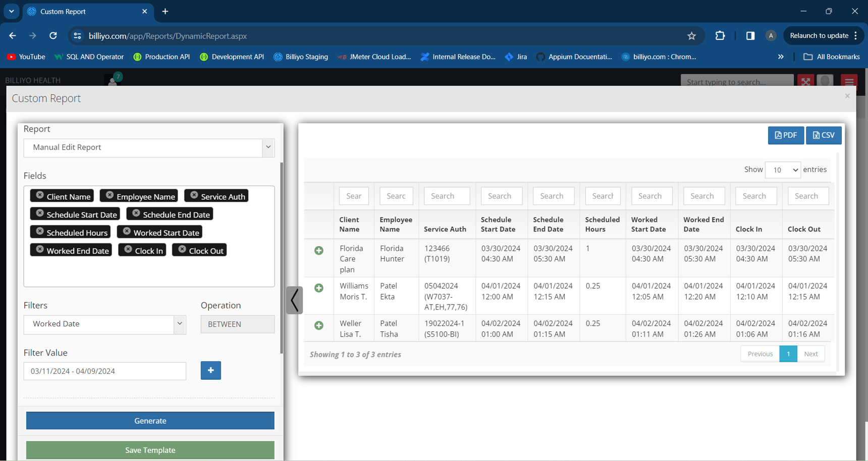Change the Show entries count dropdown
Viewport: 868px width, 461px height.
[782, 170]
